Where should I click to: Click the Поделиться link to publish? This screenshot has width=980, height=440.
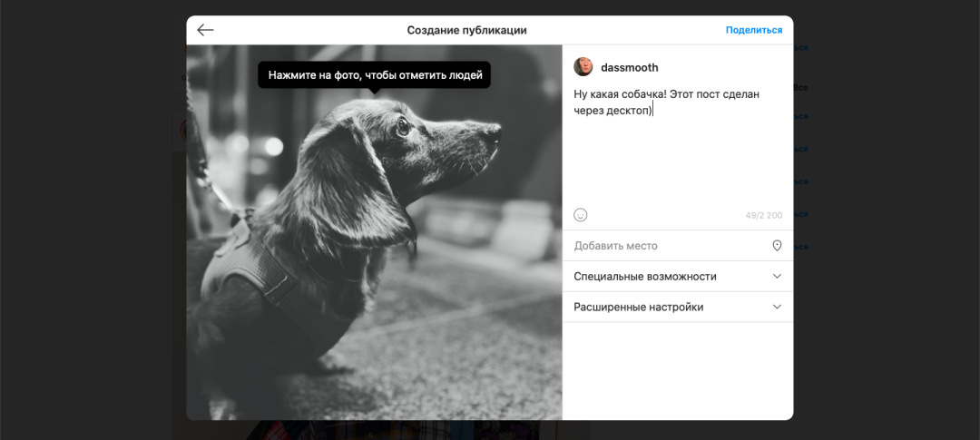tap(753, 30)
